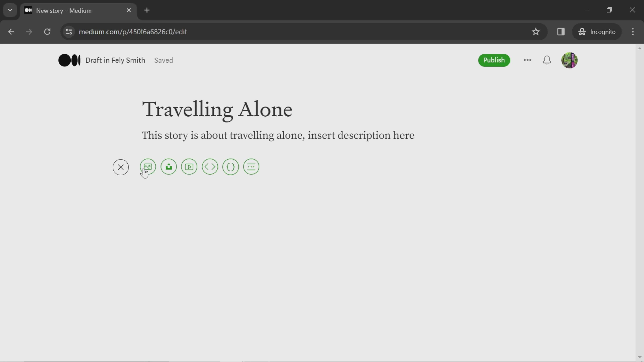The height and width of the screenshot is (362, 644).
Task: Open the user profile avatar menu
Action: pos(570,60)
